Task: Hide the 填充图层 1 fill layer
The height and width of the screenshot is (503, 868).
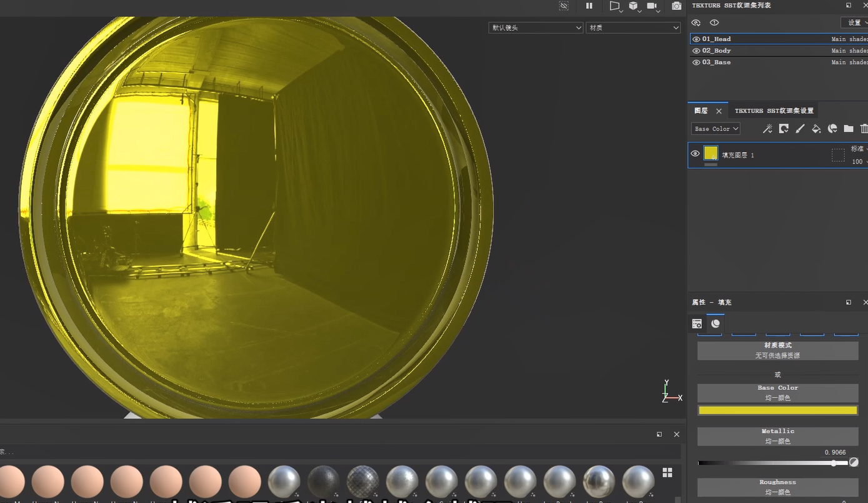Action: (695, 154)
